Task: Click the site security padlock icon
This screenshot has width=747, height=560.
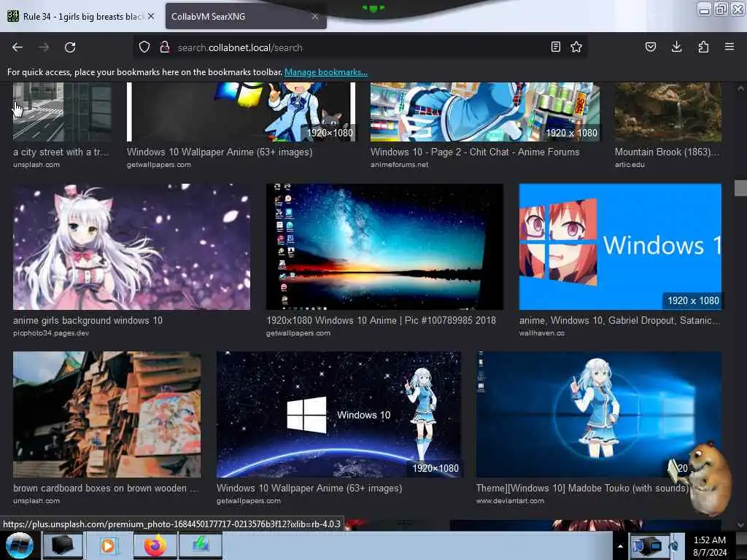Action: pyautogui.click(x=165, y=47)
